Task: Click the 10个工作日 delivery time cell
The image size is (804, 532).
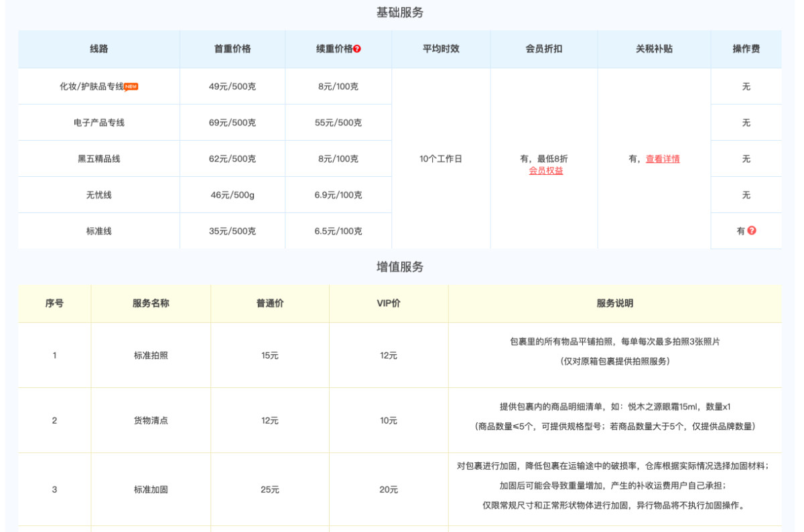Action: point(441,159)
